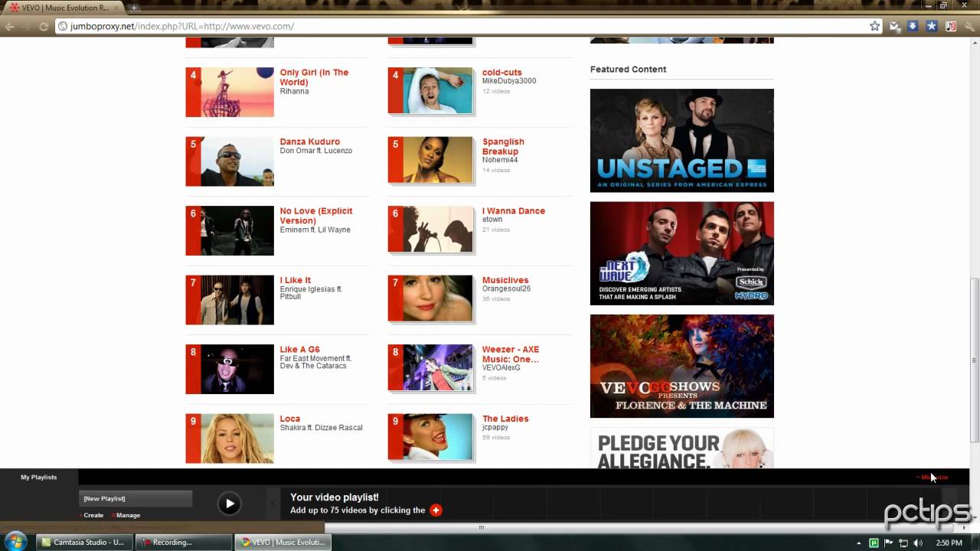Switch to the VEVO Music Evolution browser tab
The width and height of the screenshot is (980, 551).
(x=64, y=8)
